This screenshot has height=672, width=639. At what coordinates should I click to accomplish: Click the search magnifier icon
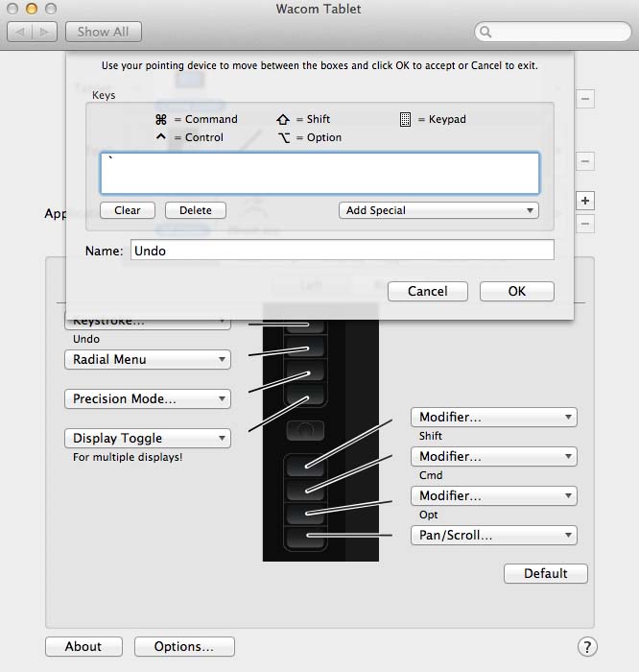coord(485,32)
